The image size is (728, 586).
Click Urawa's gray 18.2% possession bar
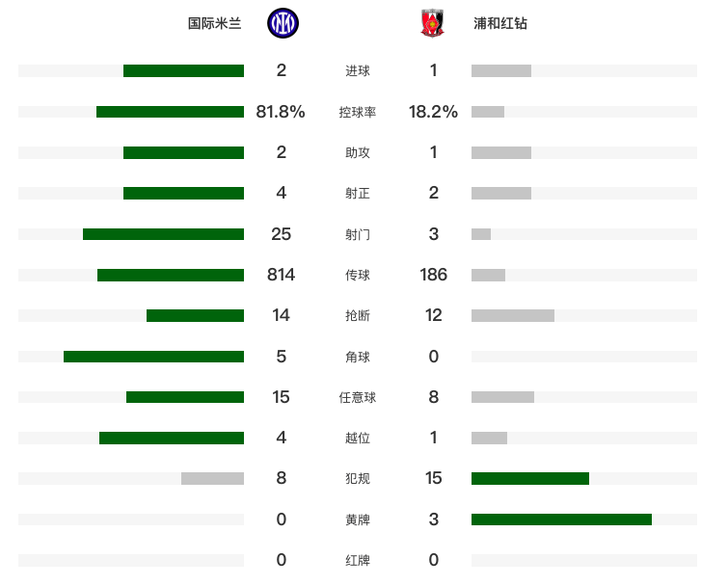click(488, 112)
